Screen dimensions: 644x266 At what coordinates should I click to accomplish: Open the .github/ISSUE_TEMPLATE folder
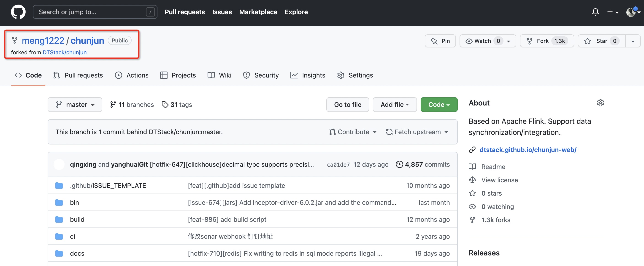pyautogui.click(x=108, y=186)
